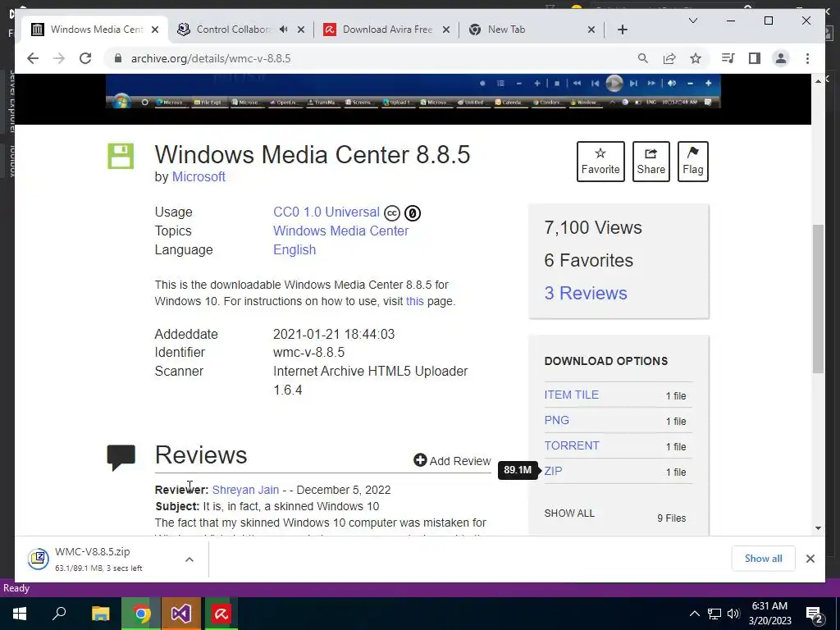Download the TORRENT file

pyautogui.click(x=572, y=445)
